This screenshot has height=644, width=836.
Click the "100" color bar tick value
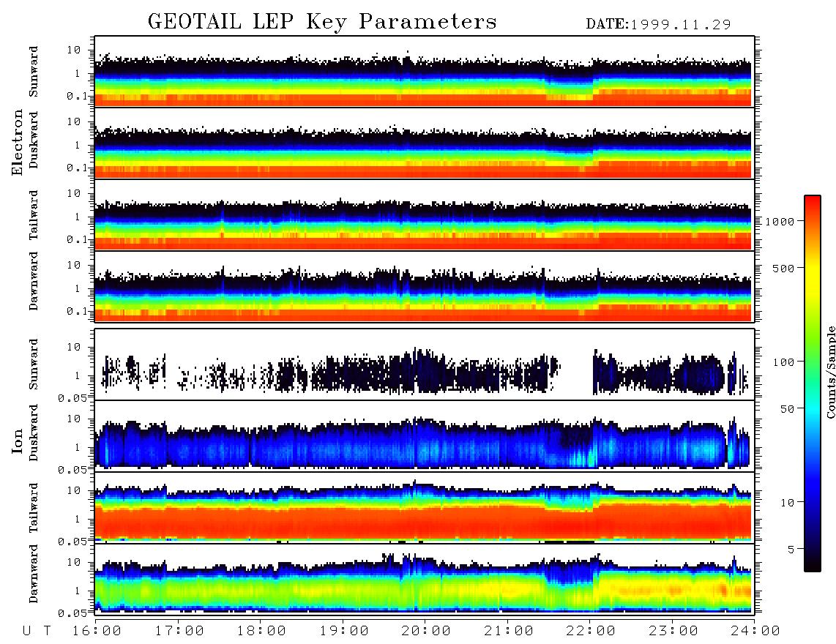click(783, 362)
